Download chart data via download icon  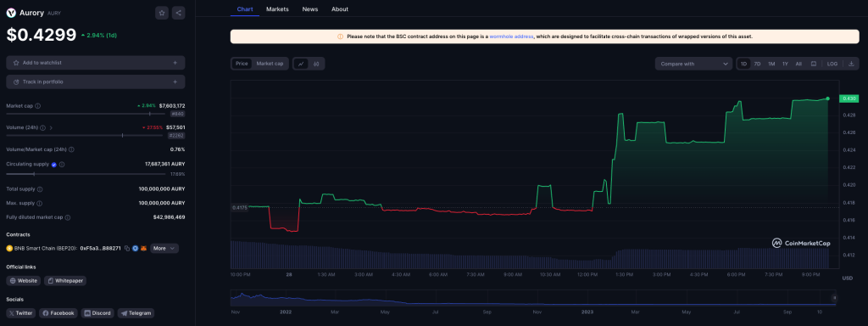[x=851, y=64]
